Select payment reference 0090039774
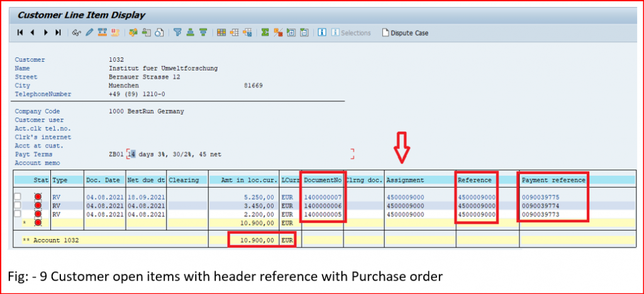This screenshot has width=644, height=294. pos(540,206)
